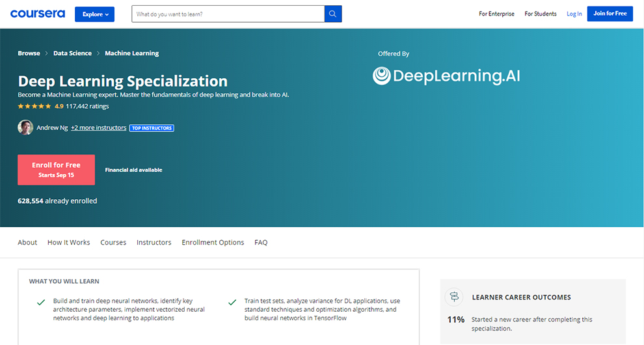Open the For Enterprise link
This screenshot has width=644, height=345.
pos(496,14)
